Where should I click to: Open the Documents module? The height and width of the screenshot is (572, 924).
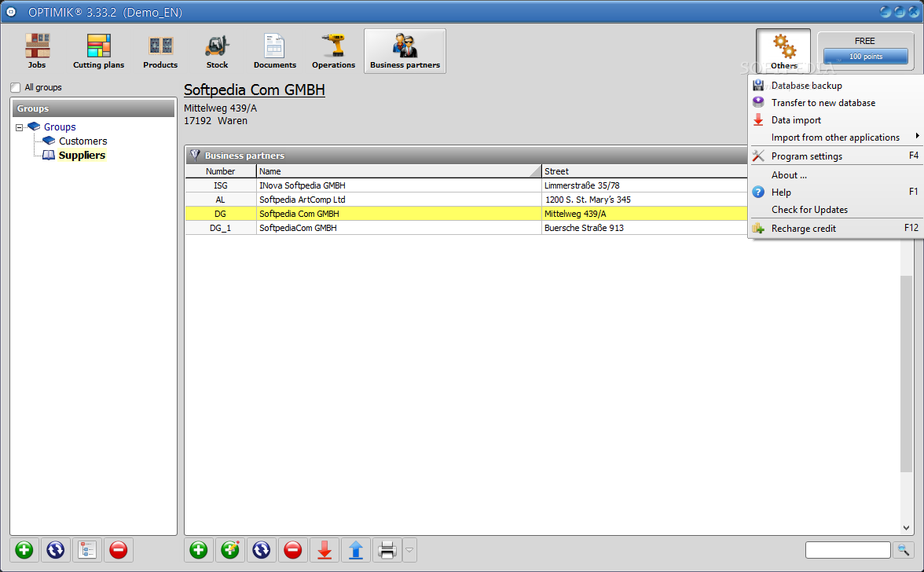click(x=275, y=51)
